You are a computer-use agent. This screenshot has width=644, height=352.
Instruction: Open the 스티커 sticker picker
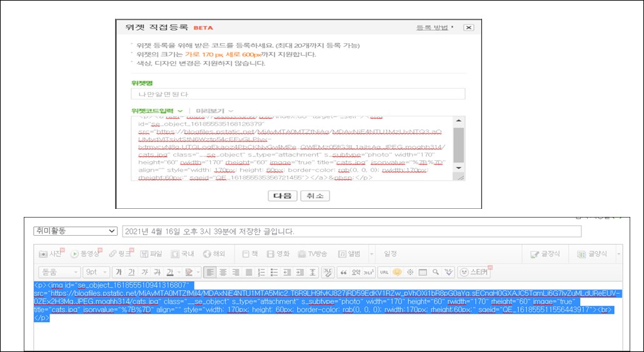click(475, 272)
